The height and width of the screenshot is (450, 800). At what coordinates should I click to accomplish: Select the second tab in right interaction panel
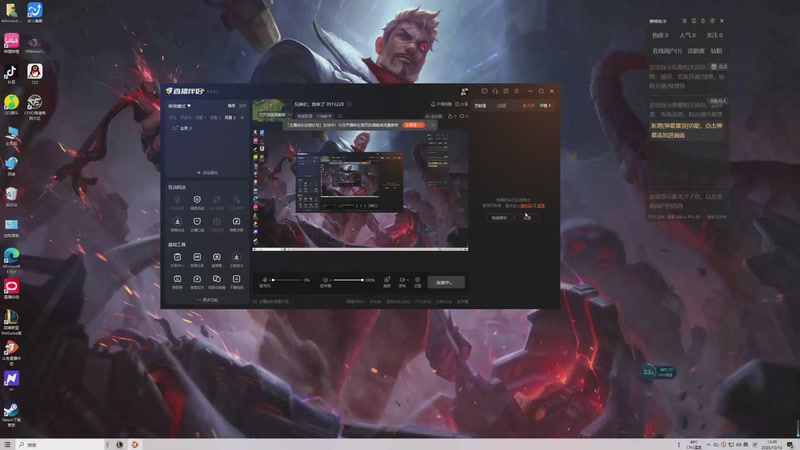point(502,106)
